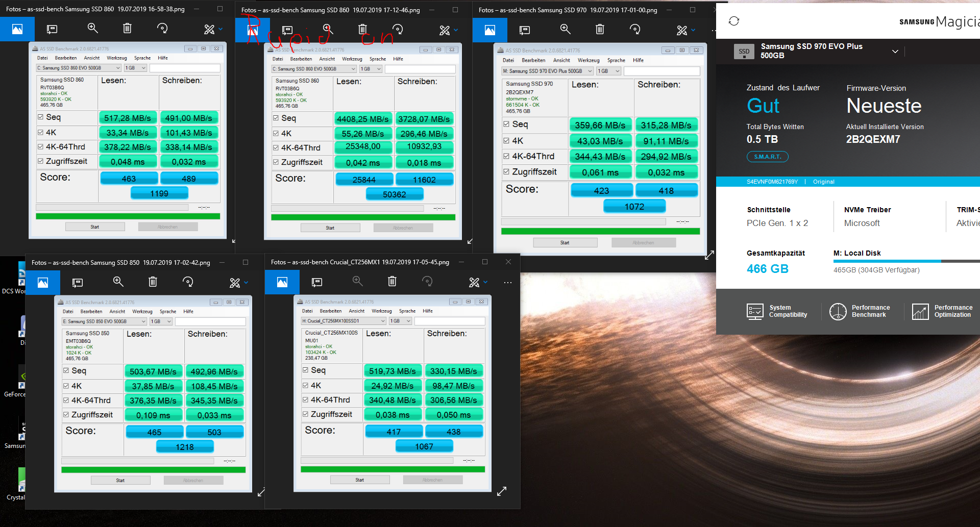Delete the Crucial_CT256MX1 photo

click(392, 281)
